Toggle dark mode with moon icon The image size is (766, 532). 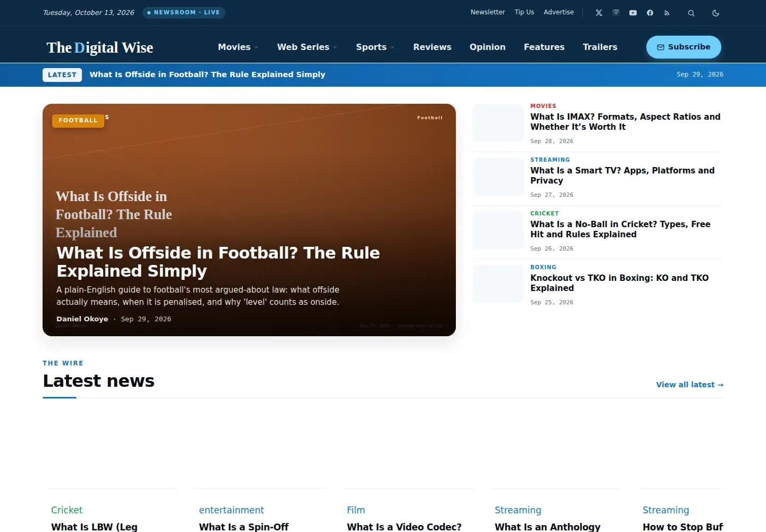pos(716,13)
